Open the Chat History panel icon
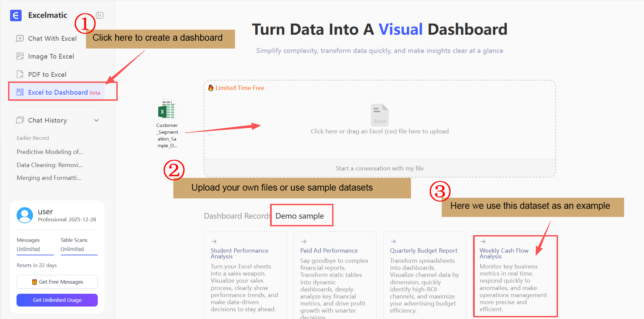 (x=20, y=120)
